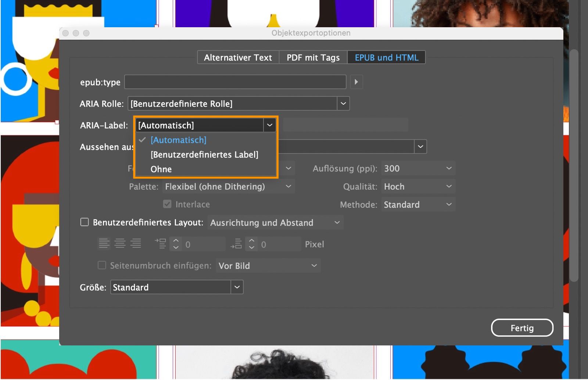The image size is (588, 380).
Task: Toggle the Interlace checkbox
Action: (x=167, y=204)
